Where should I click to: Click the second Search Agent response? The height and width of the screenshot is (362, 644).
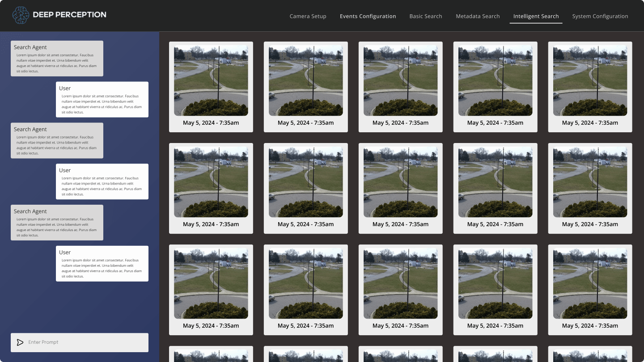(x=57, y=140)
